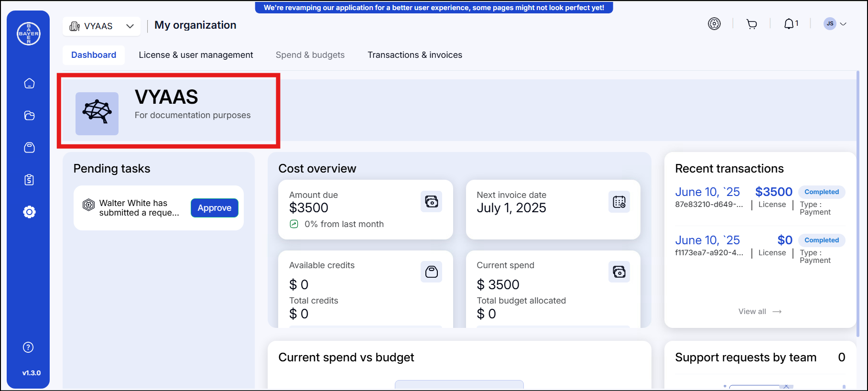The width and height of the screenshot is (868, 391).
Task: Click the Bayer logo in sidebar
Action: pyautogui.click(x=29, y=34)
